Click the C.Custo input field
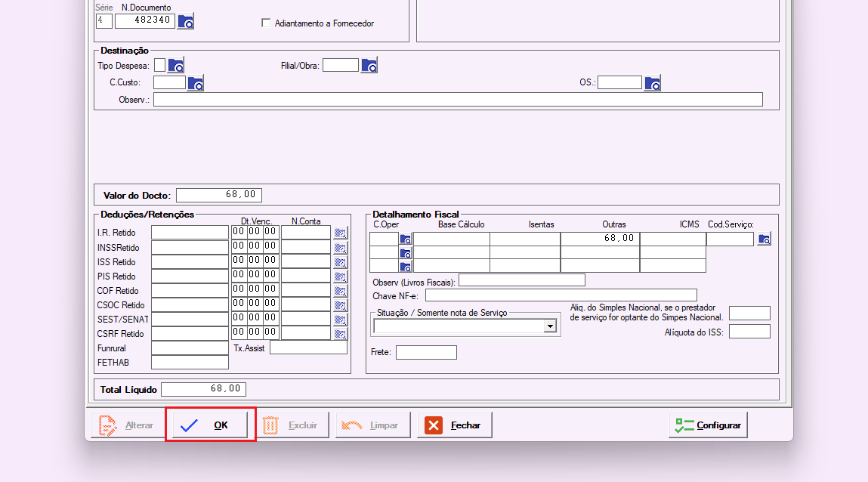The image size is (868, 482). point(169,82)
